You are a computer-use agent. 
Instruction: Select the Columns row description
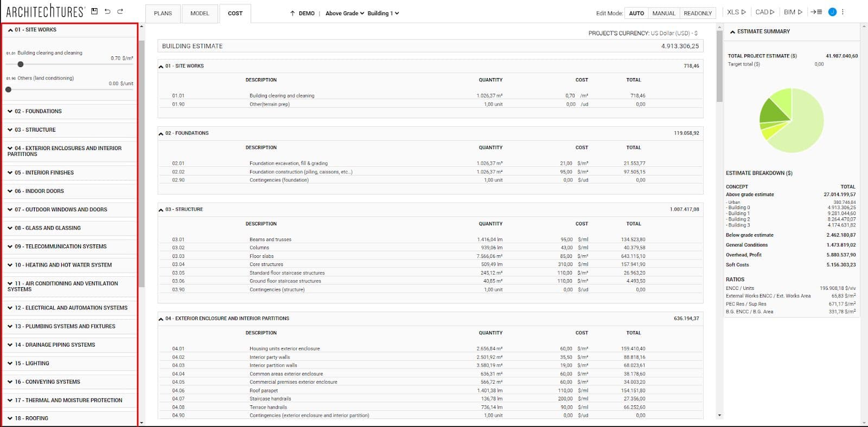pyautogui.click(x=259, y=248)
